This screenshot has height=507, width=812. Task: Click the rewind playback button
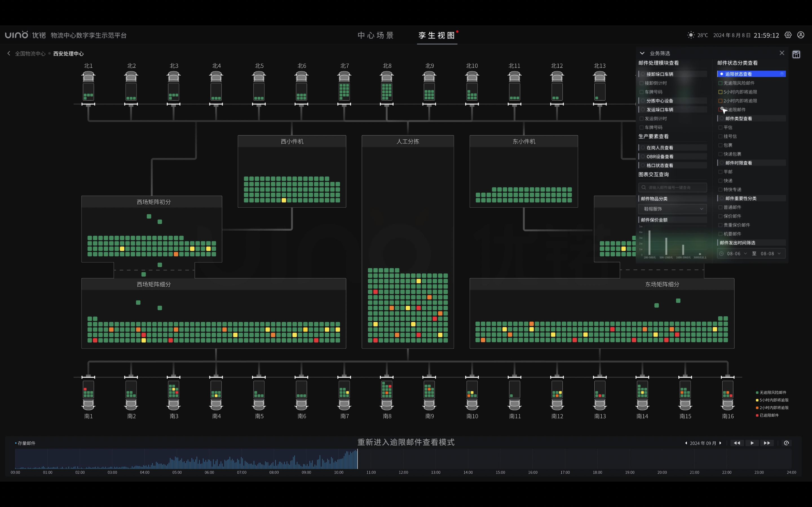click(x=737, y=443)
